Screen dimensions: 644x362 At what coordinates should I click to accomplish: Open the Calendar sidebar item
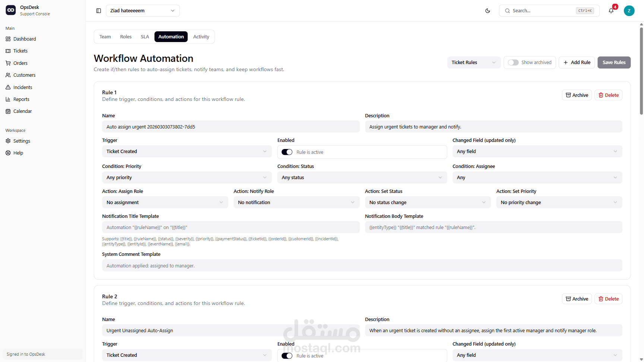(x=22, y=111)
